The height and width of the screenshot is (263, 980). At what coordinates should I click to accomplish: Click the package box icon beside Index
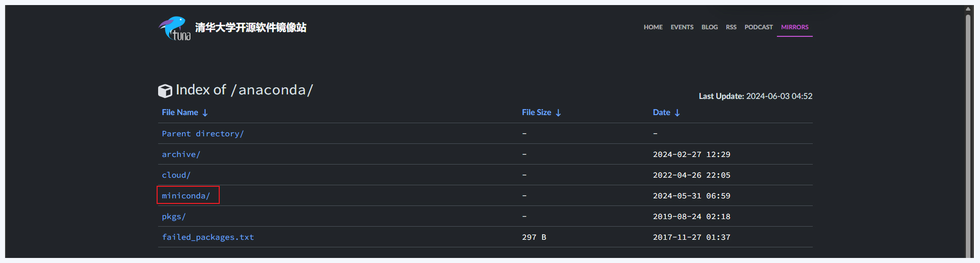(165, 91)
